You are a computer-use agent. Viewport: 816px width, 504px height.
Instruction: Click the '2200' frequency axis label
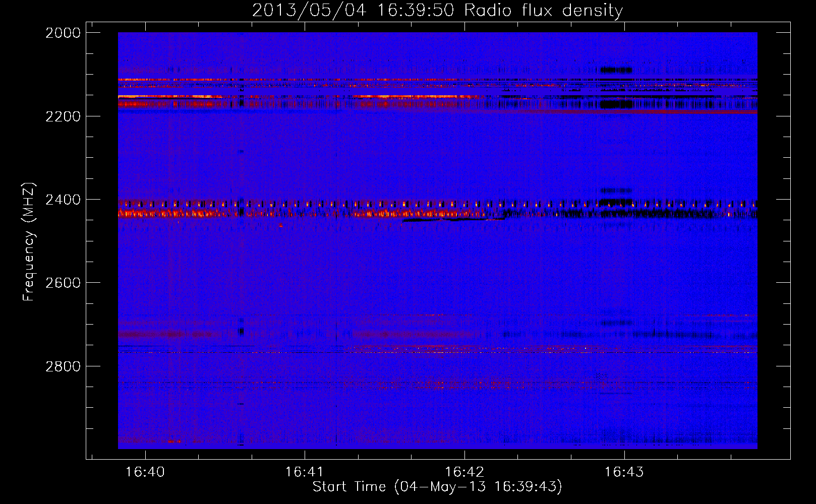click(x=63, y=116)
